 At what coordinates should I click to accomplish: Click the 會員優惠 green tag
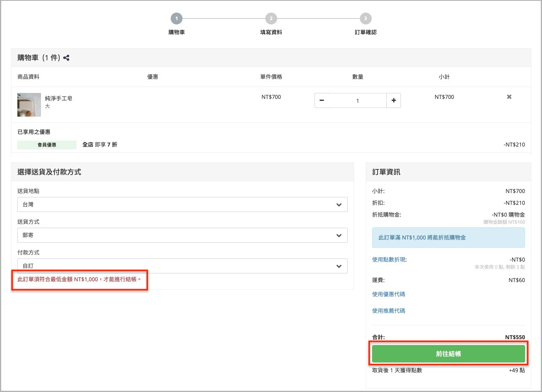[x=47, y=145]
